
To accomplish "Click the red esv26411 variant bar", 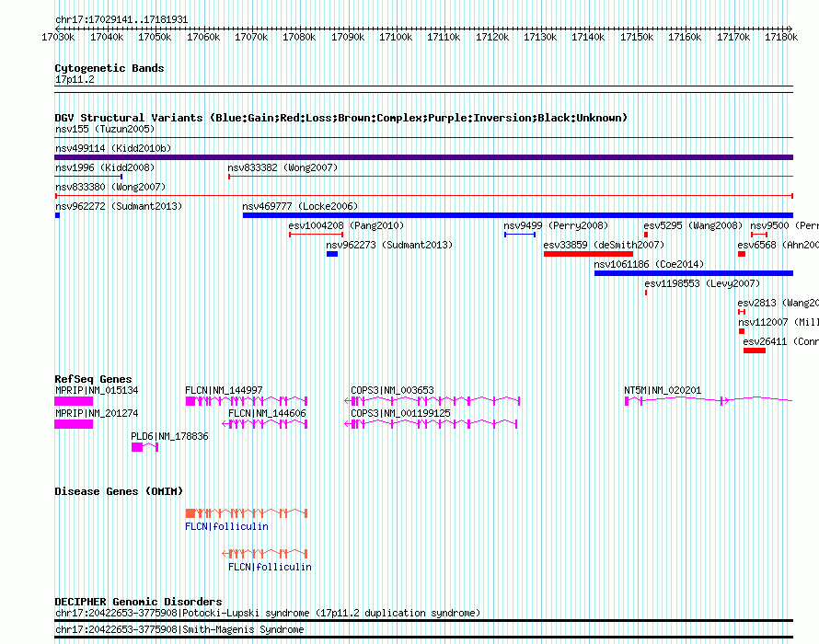I will click(755, 351).
